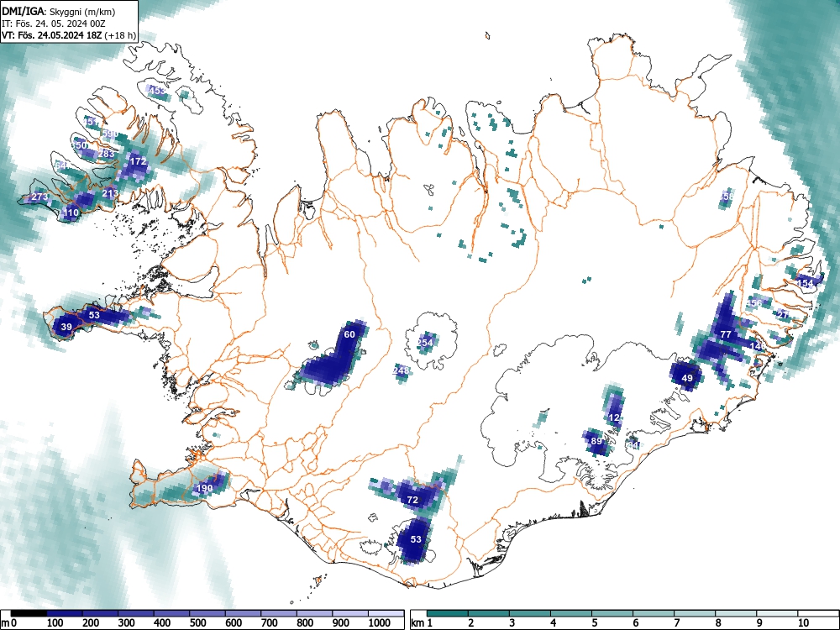Click the 146 value label
Screen dimensions: 840x630
pos(758,346)
